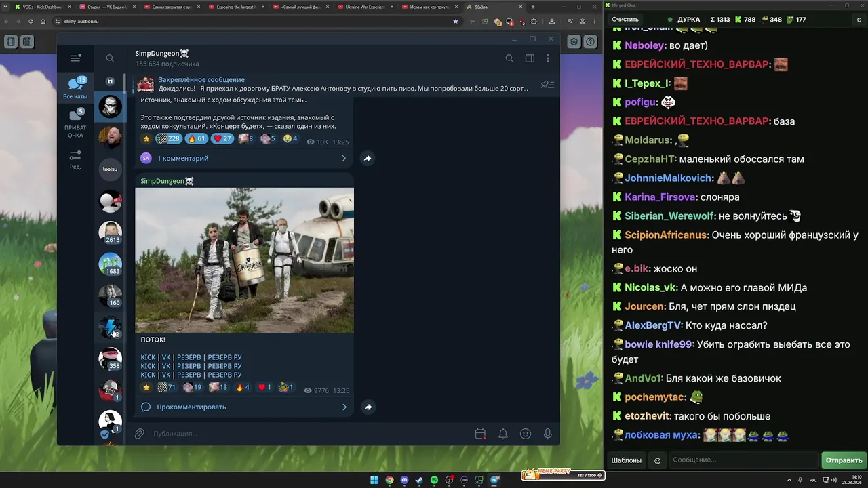Image resolution: width=868 pixels, height=488 pixels.
Task: Toggle the fire 61 reaction
Action: 196,138
